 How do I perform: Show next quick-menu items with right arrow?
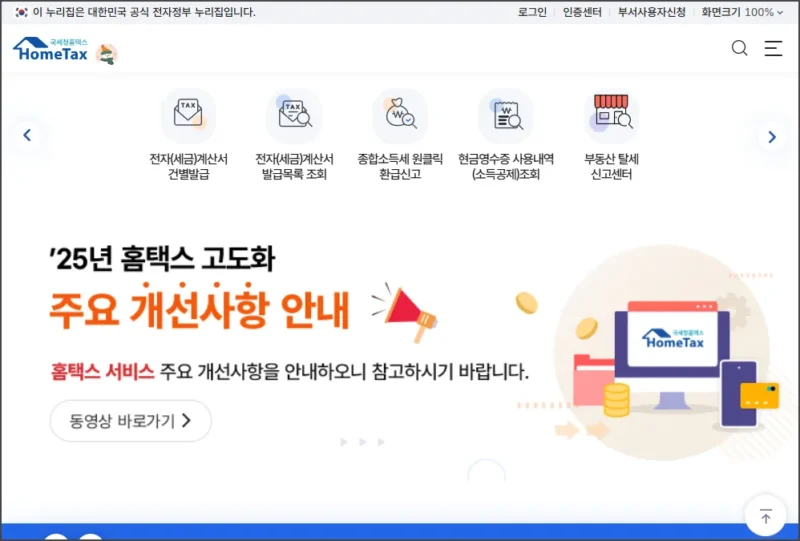point(772,137)
